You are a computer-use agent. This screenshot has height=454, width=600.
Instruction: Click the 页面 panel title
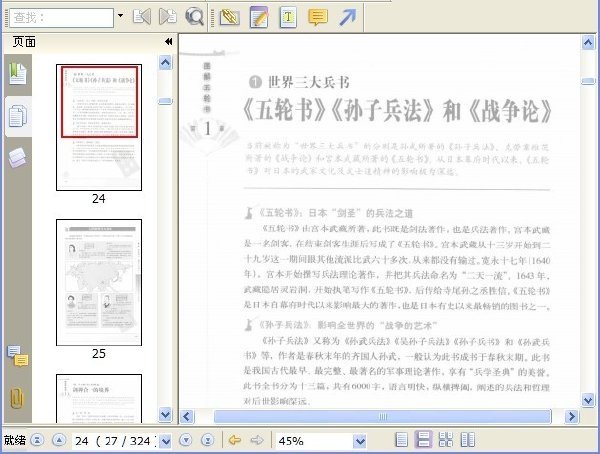point(24,41)
